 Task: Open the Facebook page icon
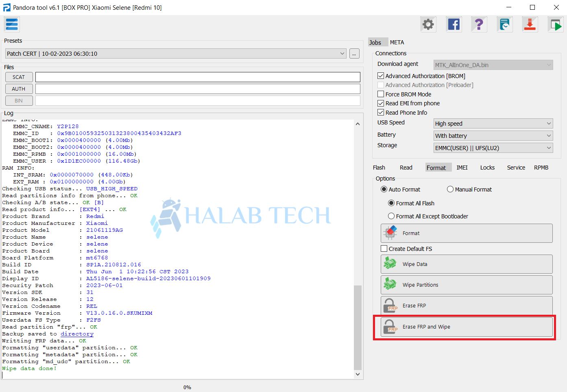[x=454, y=24]
